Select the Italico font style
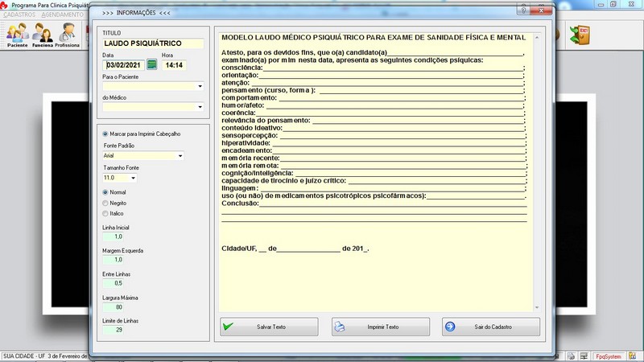 105,213
